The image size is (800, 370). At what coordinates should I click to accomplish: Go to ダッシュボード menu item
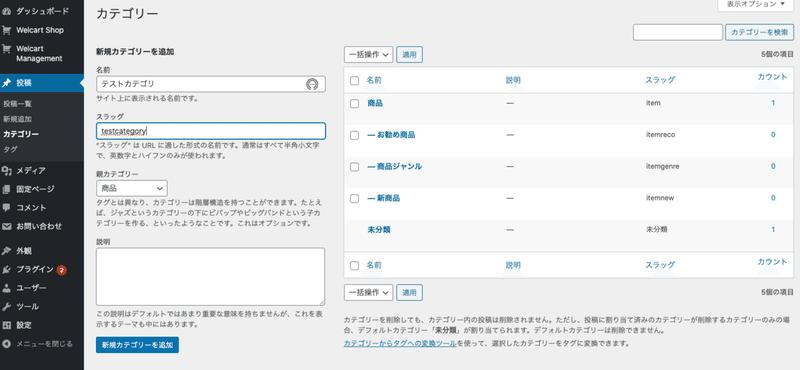(x=42, y=11)
